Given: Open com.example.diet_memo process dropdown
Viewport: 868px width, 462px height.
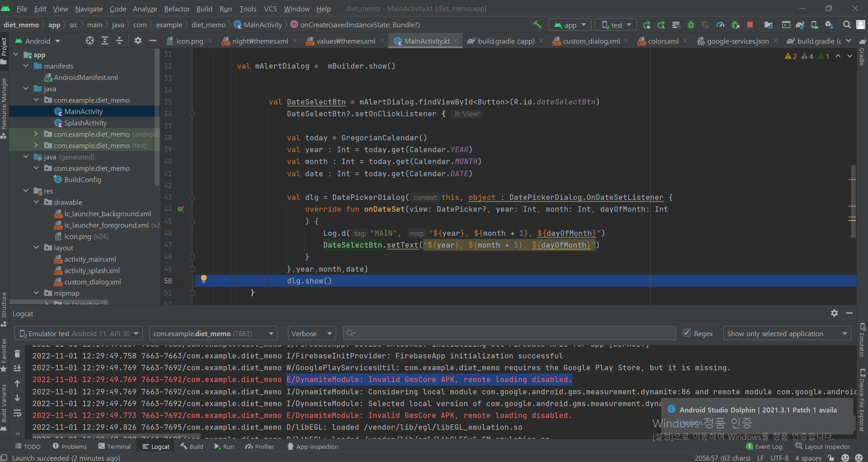Looking at the screenshot, I should click(x=213, y=333).
